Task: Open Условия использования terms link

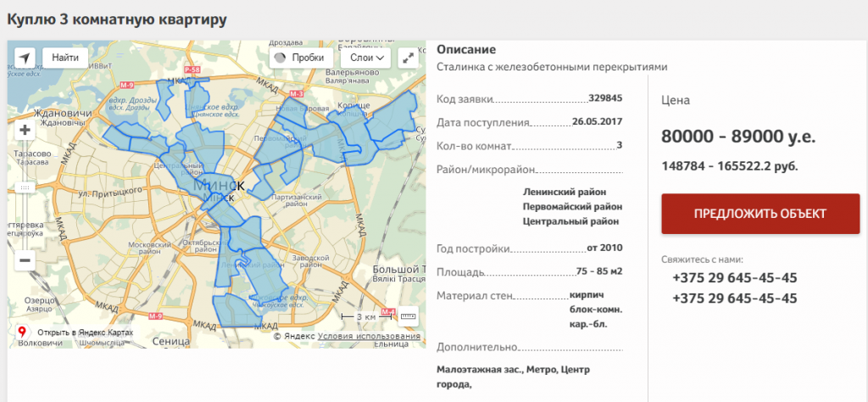Action: pos(369,337)
